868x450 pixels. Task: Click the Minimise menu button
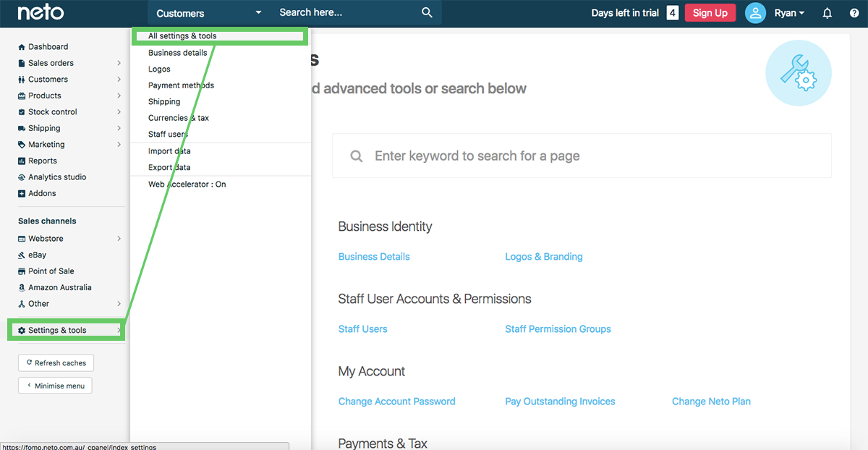coord(55,386)
